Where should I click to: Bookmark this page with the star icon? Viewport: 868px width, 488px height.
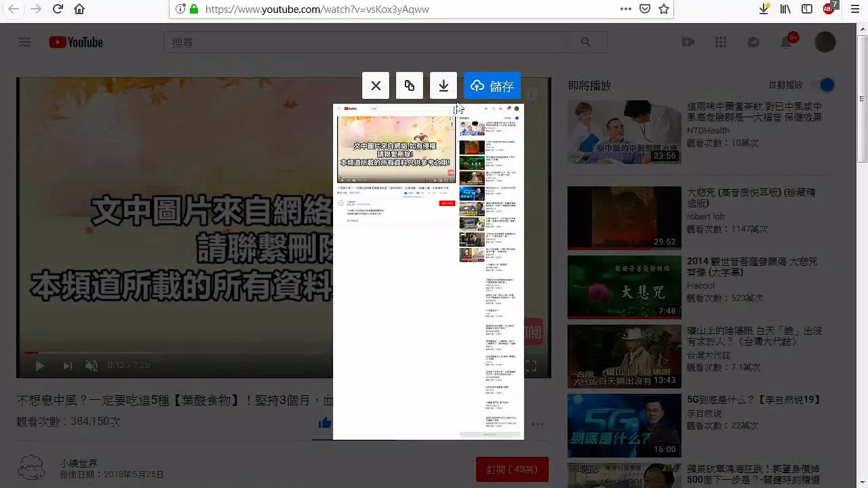pos(664,9)
